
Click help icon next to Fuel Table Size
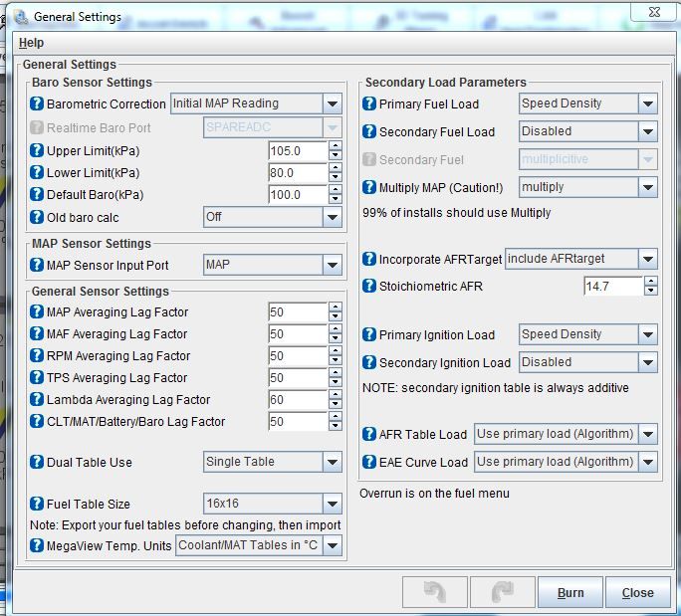pos(38,505)
